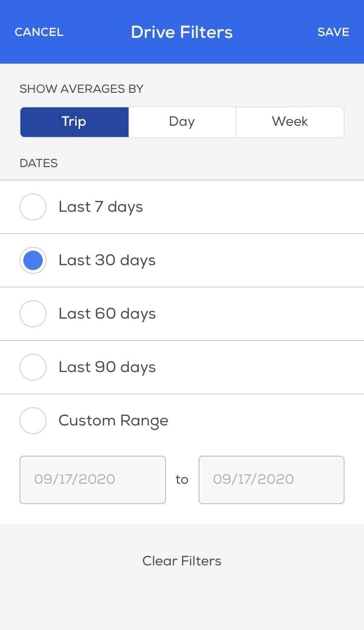
Task: Open the end date field
Action: 271,479
